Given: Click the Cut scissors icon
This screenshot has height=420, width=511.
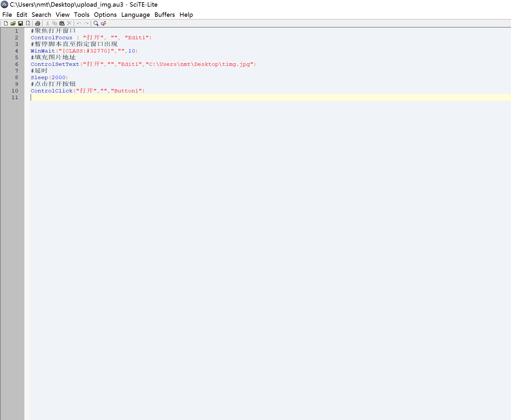Looking at the screenshot, I should coord(47,23).
